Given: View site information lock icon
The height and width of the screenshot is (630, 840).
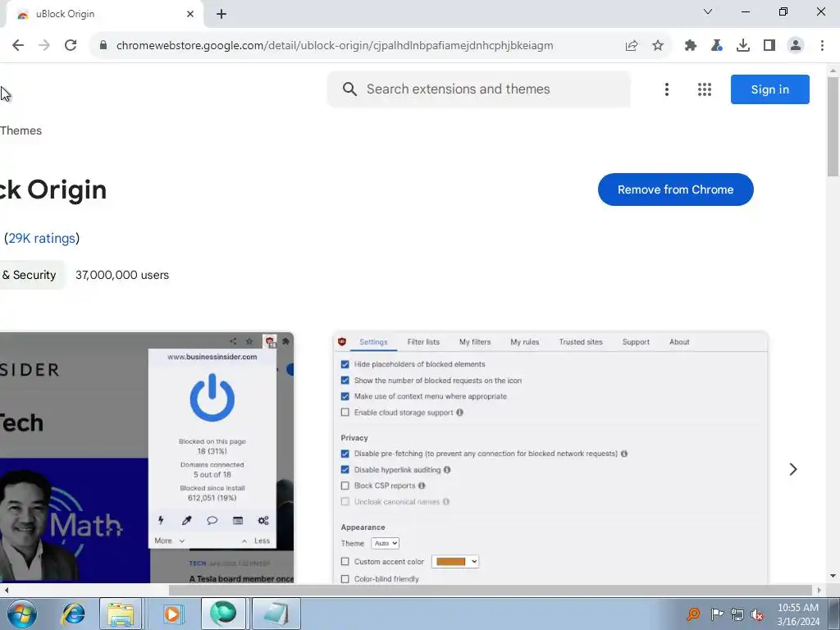Looking at the screenshot, I should 103,45.
